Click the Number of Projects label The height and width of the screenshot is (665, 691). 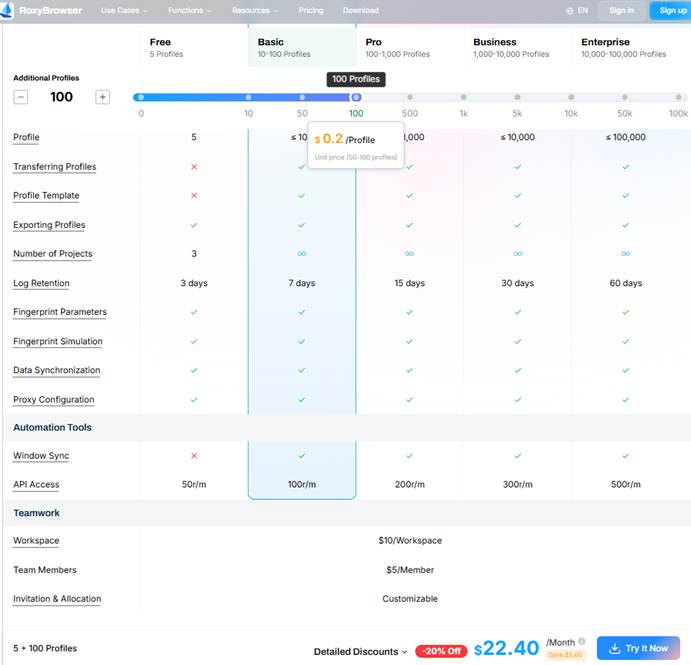(x=53, y=253)
